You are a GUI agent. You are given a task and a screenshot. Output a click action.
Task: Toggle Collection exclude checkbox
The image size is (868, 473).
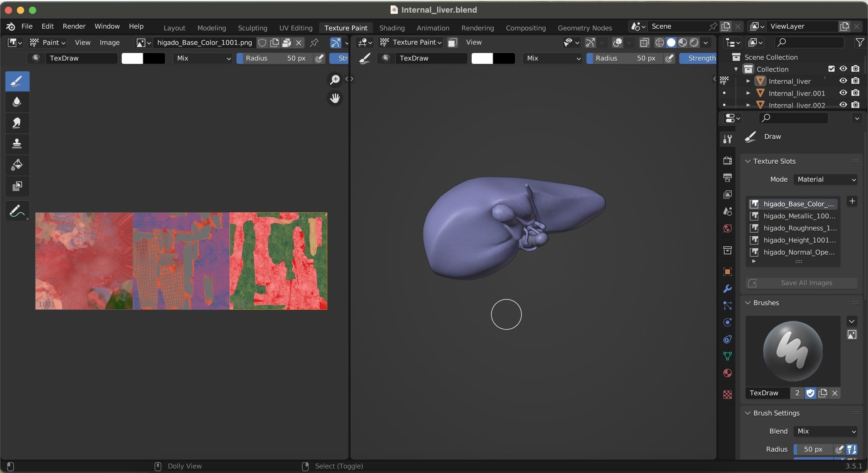[831, 69]
